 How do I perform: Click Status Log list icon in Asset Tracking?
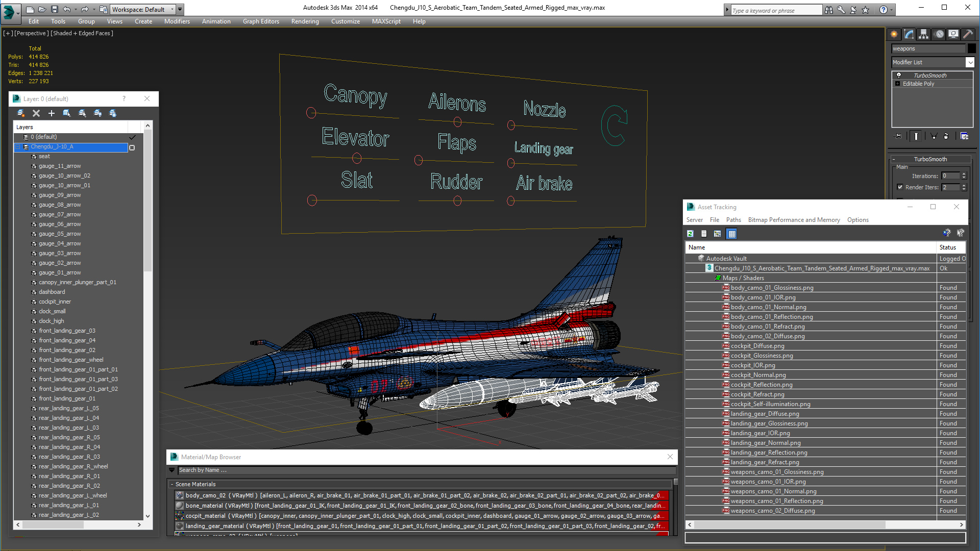pyautogui.click(x=704, y=234)
